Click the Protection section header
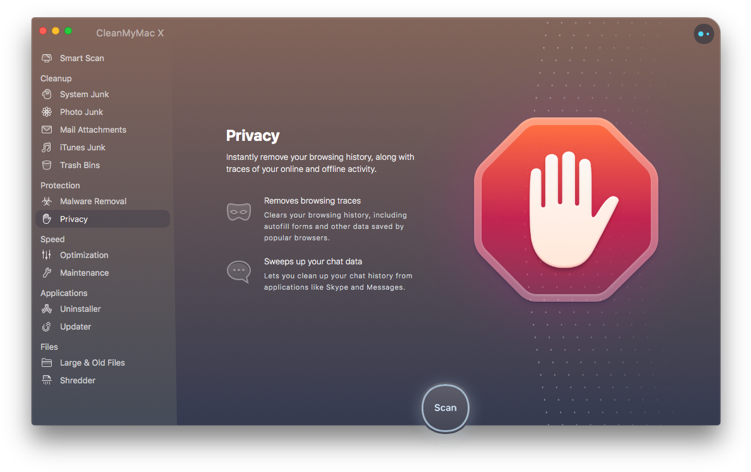This screenshot has height=472, width=751. coord(60,185)
